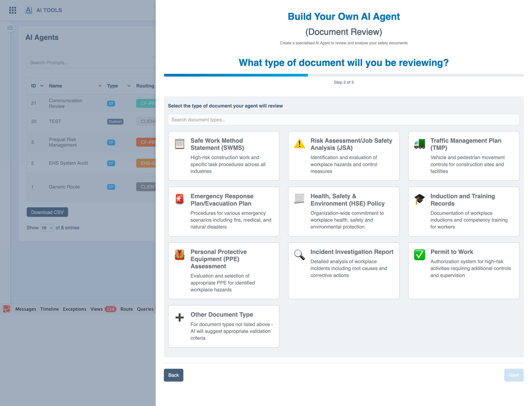Screen dimensions: 532x406
Task: Click the clipboard icon for SWMS
Action: pyautogui.click(x=179, y=144)
